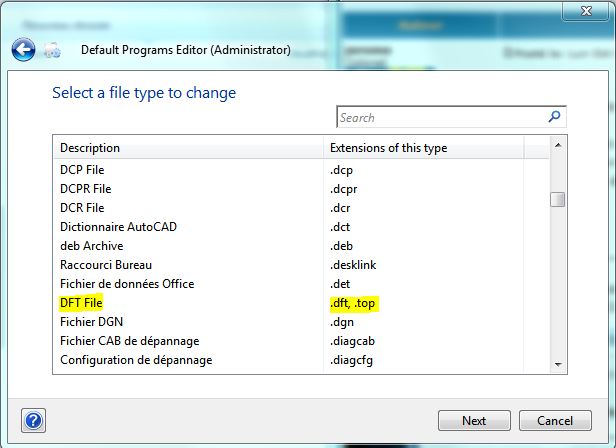
Task: Click the .diagcfg extension cell
Action: (x=351, y=360)
